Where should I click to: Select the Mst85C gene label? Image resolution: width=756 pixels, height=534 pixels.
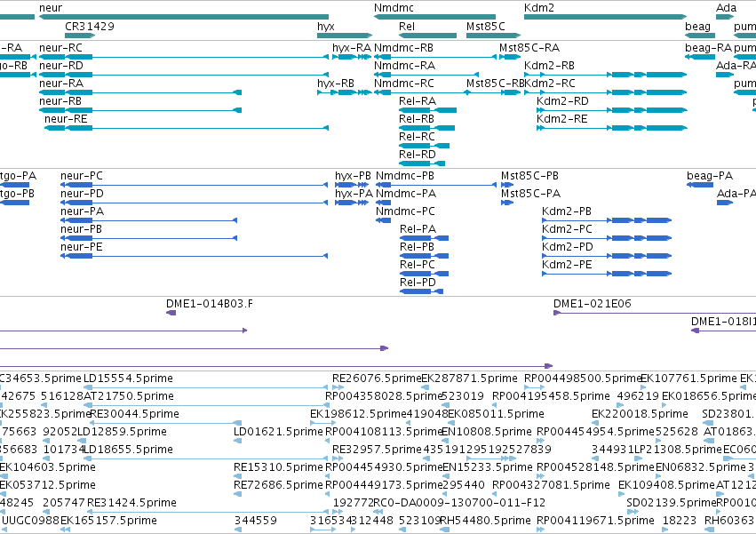[486, 26]
